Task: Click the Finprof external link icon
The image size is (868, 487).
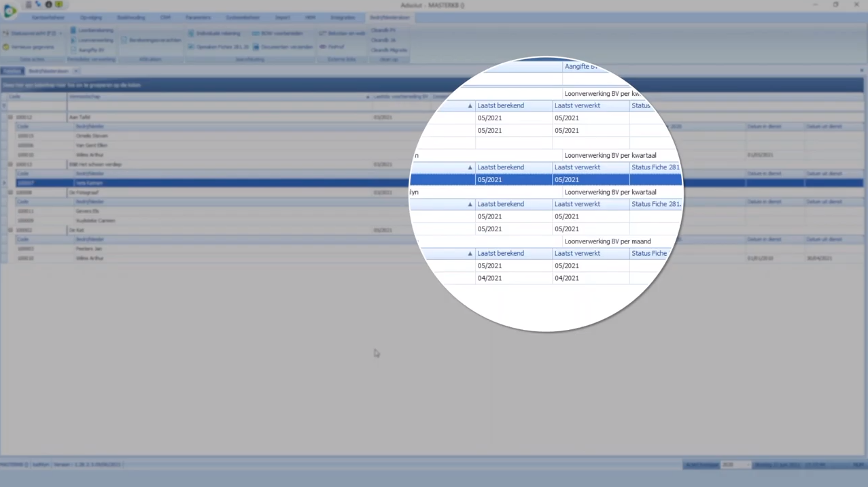Action: coord(323,47)
